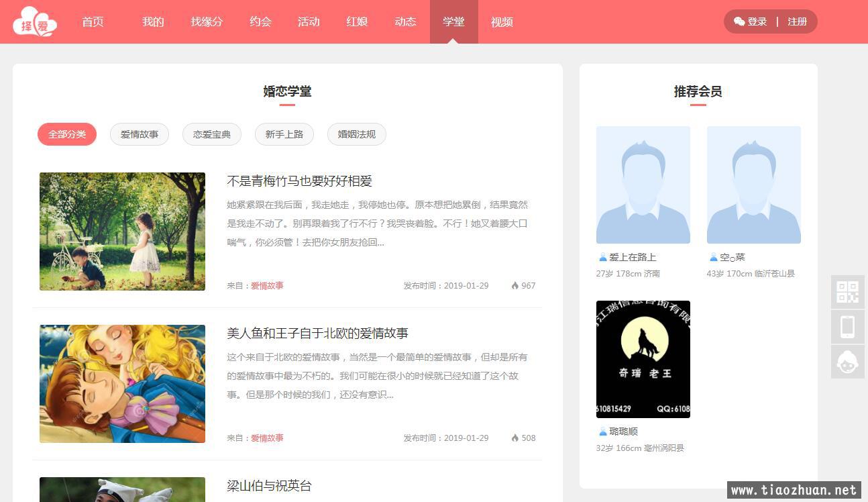This screenshot has width=868, height=502.
Task: Click view count 508
Action: (x=529, y=438)
